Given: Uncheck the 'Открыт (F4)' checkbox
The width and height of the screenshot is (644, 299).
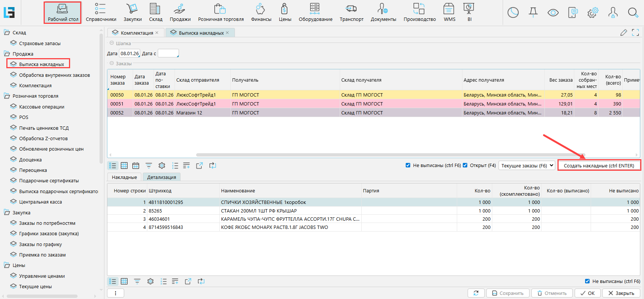Looking at the screenshot, I should [465, 166].
